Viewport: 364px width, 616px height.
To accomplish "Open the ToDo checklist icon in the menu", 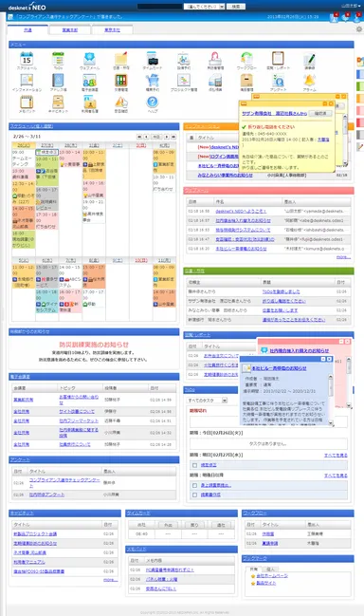I will click(x=58, y=59).
